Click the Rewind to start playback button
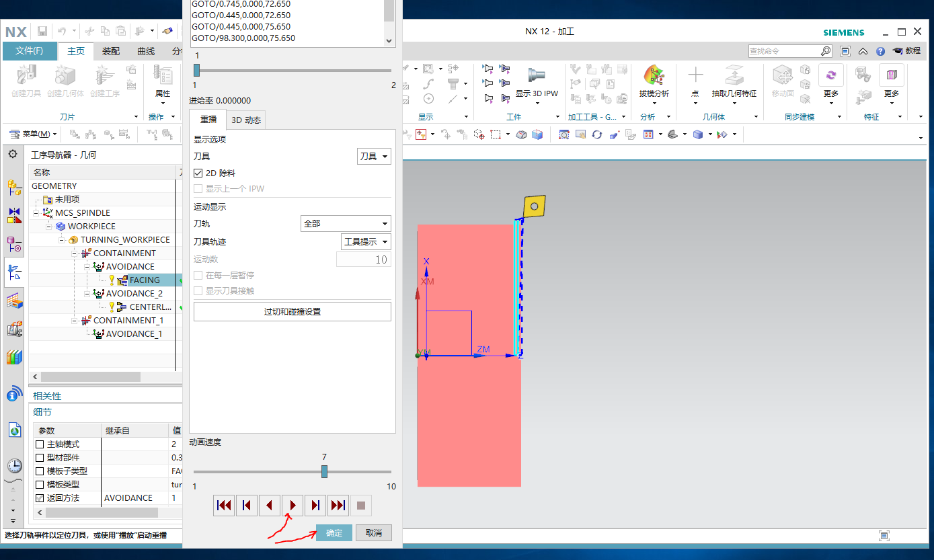This screenshot has width=934, height=560. coord(224,505)
